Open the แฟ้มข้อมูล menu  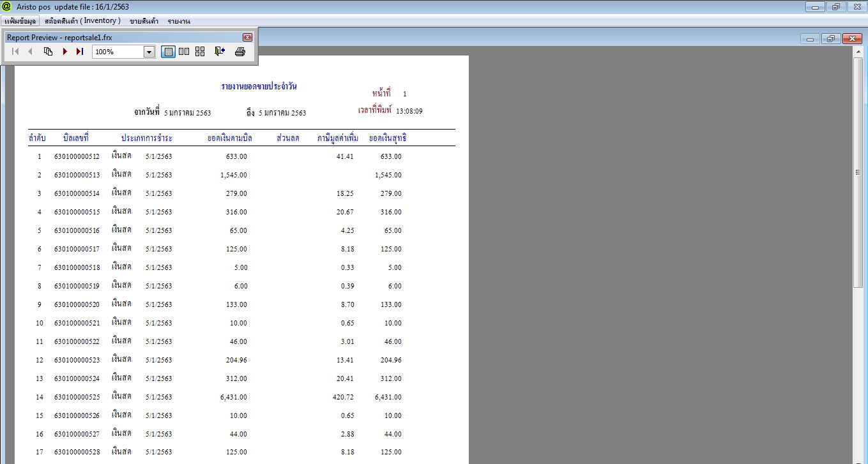tap(20, 21)
